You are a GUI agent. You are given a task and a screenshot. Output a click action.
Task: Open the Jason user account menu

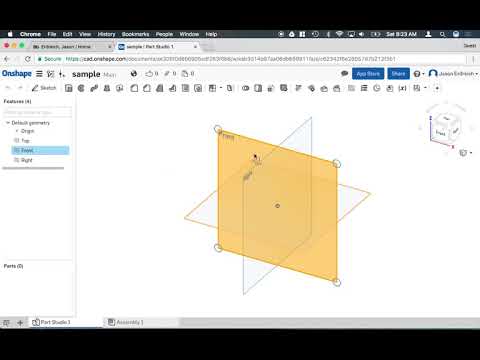tap(453, 74)
